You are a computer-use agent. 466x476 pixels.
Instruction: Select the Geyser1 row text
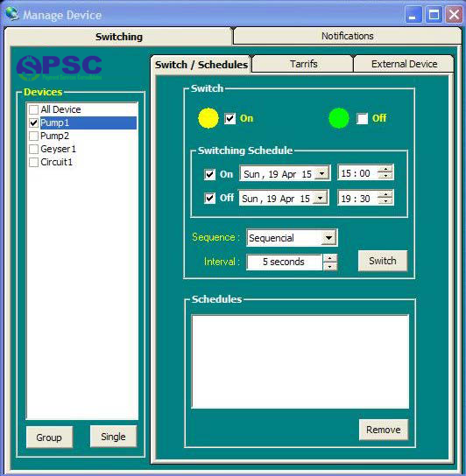[x=58, y=149]
